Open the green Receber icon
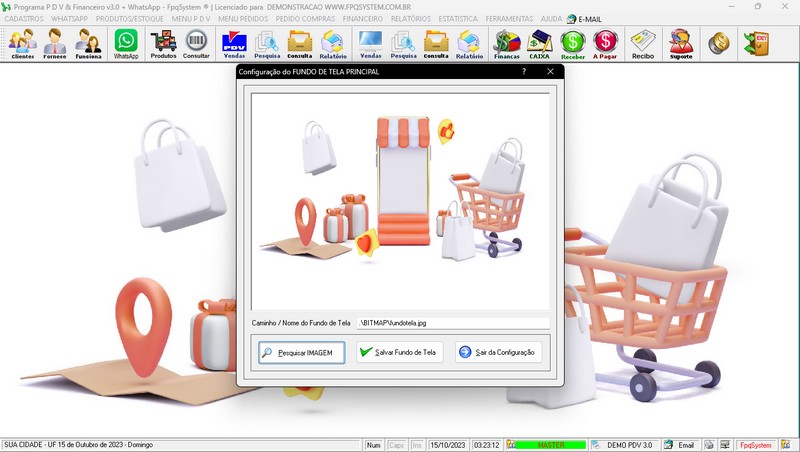Screen dimensions: 800x452 point(572,44)
